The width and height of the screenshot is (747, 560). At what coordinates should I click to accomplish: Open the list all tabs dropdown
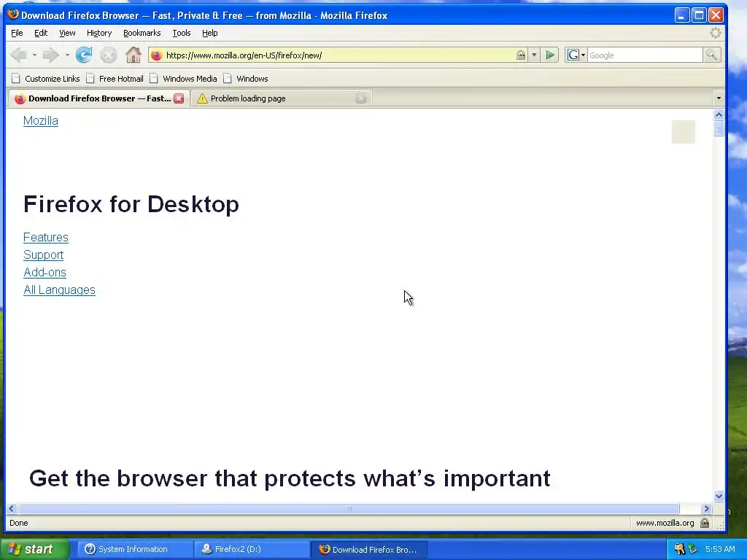point(719,98)
